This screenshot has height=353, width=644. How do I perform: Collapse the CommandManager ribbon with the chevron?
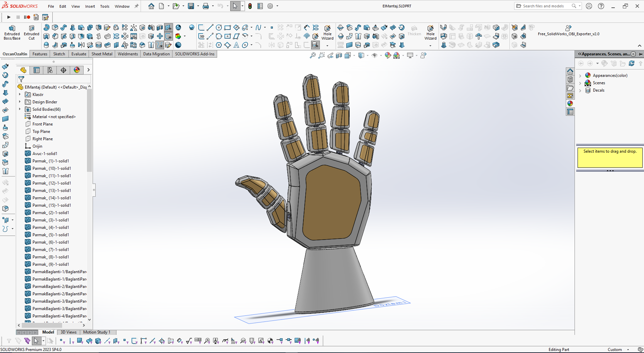[x=639, y=46]
